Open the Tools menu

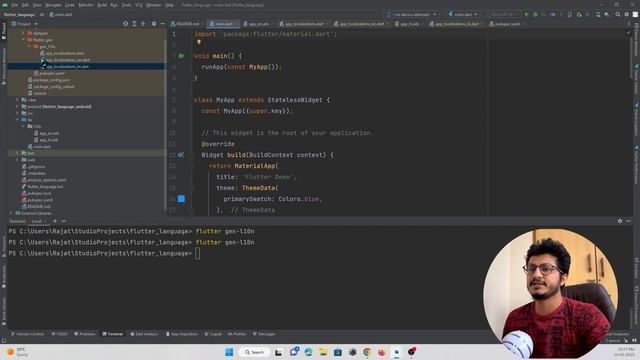(x=126, y=5)
